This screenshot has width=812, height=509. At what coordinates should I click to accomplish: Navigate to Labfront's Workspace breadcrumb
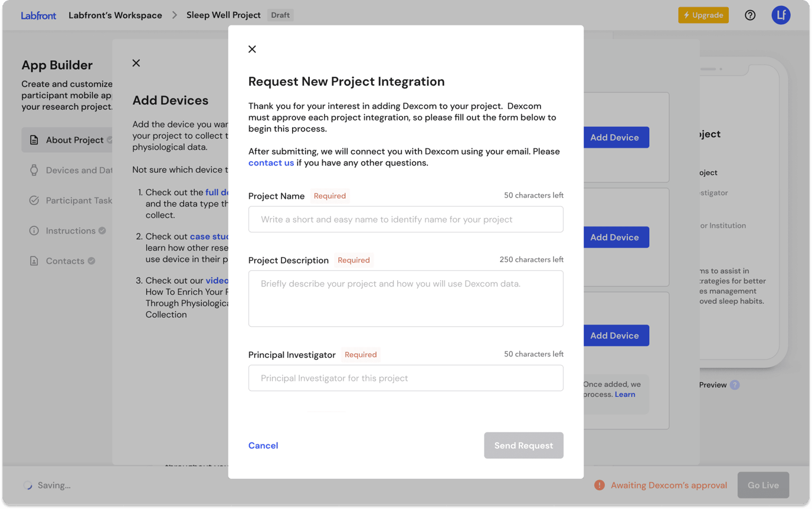tap(115, 15)
